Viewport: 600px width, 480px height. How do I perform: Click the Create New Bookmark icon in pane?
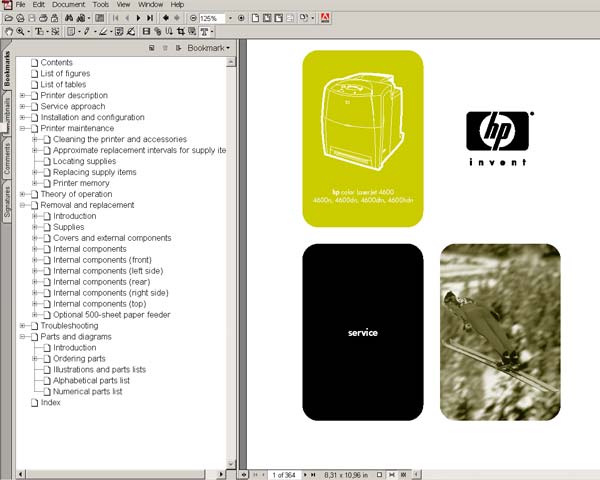point(152,48)
